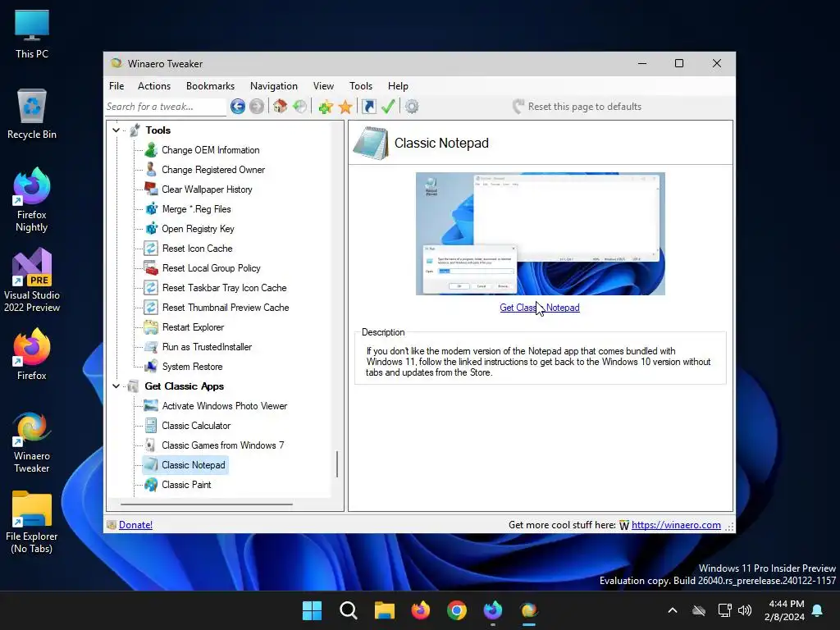Image resolution: width=840 pixels, height=630 pixels.
Task: Select the Get Classic Apps category label
Action: pos(185,386)
